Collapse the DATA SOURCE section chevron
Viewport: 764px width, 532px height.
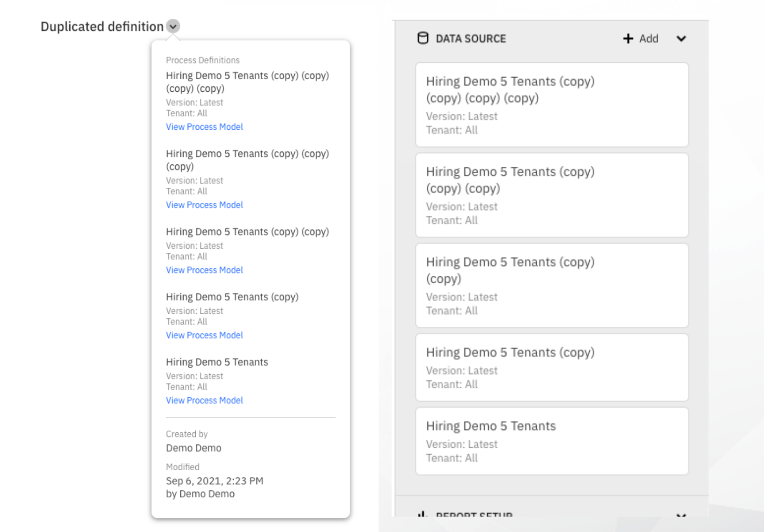681,38
